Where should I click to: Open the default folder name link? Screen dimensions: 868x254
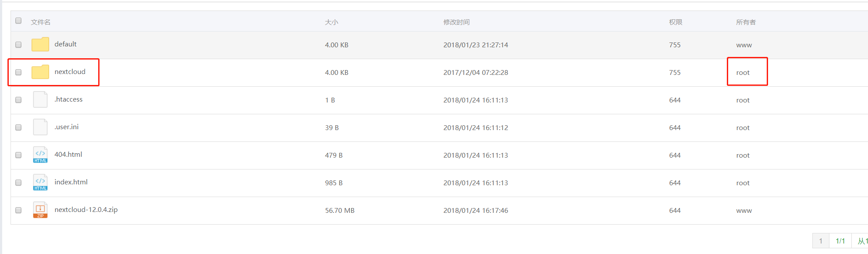click(x=65, y=44)
